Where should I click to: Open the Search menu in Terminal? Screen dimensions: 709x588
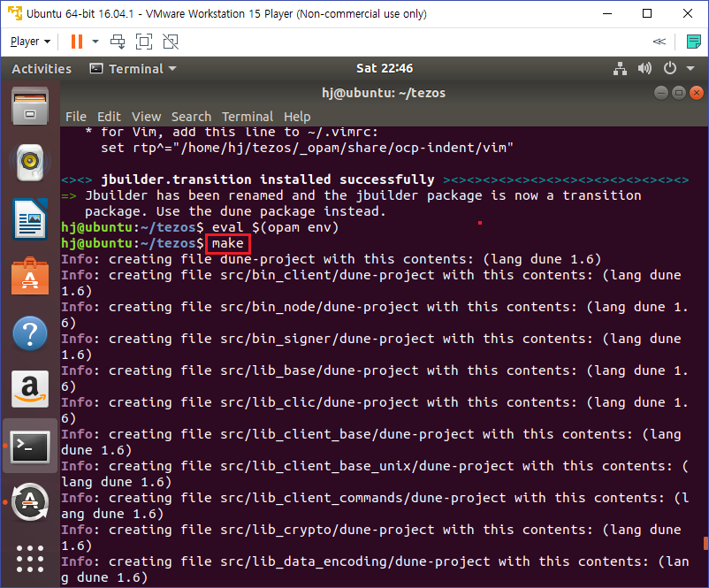191,117
